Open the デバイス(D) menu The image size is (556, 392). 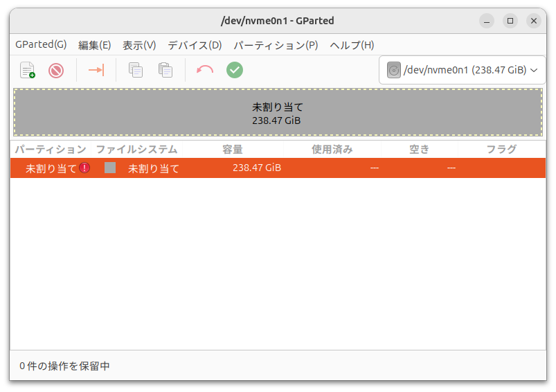[195, 45]
